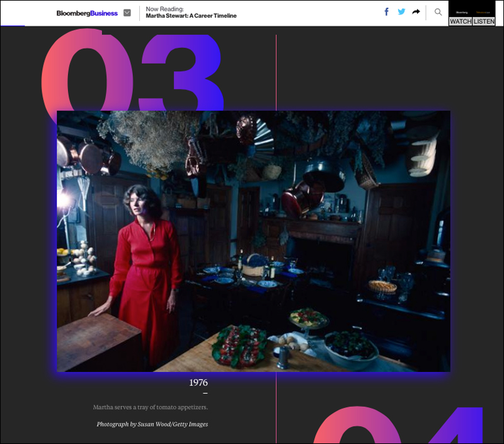
Task: Click the orange label above LISTEN
Action: pos(483,12)
